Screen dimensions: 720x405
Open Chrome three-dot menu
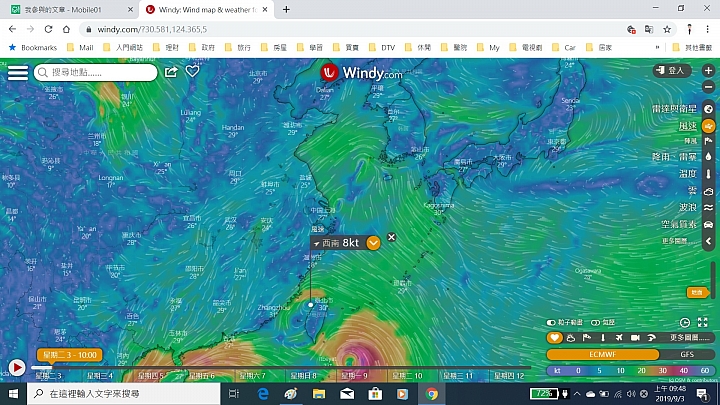coord(707,29)
